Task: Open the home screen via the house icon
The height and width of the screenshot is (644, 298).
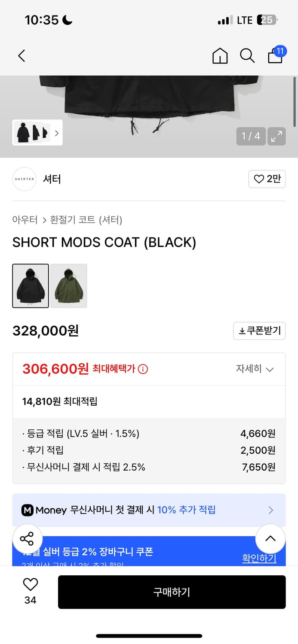Action: click(220, 56)
